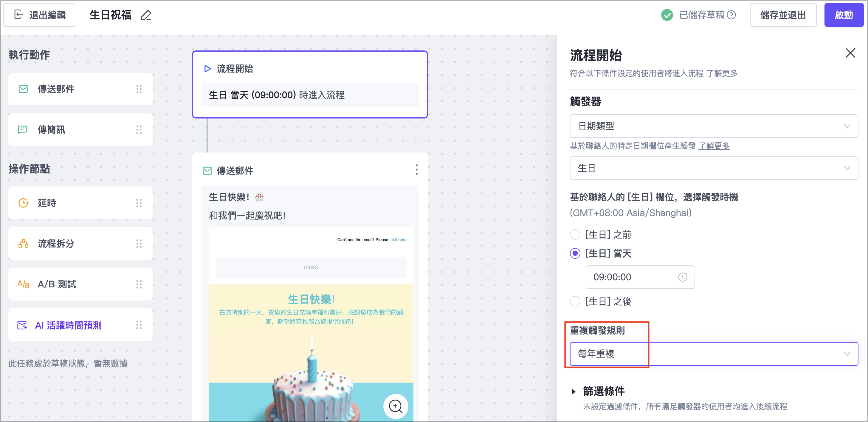Screen dimensions: 868x422
Task: Open the 生日 field dropdown
Action: click(714, 168)
